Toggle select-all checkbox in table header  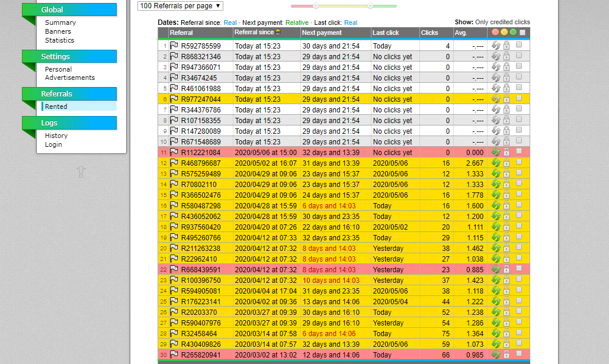(523, 33)
